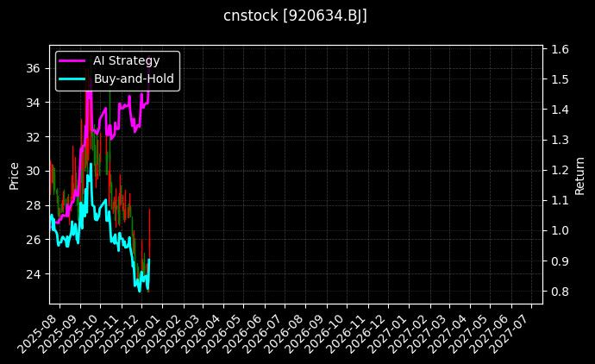Select the cyan line swatch in legend
The height and width of the screenshot is (364, 595).
coord(72,78)
